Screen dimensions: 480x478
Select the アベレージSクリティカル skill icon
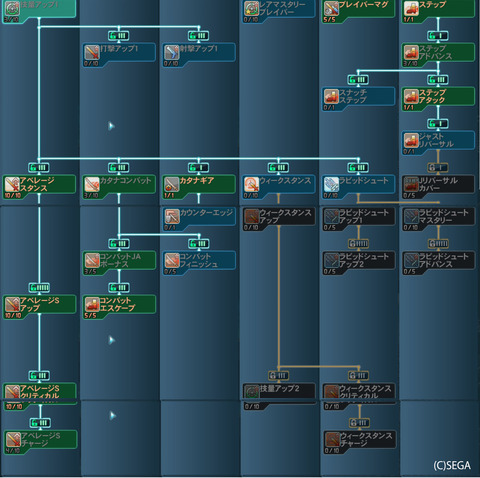pos(12,392)
